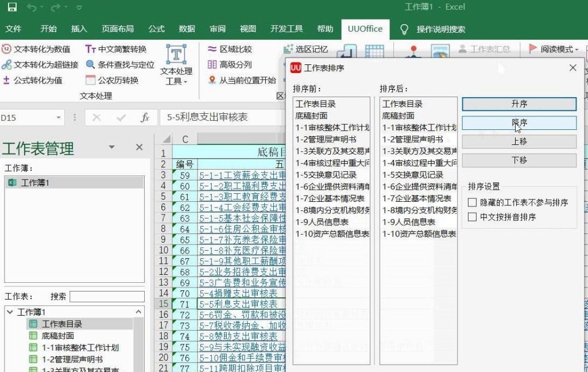
Task: Click the 从当前位置开始 tool
Action: click(242, 80)
